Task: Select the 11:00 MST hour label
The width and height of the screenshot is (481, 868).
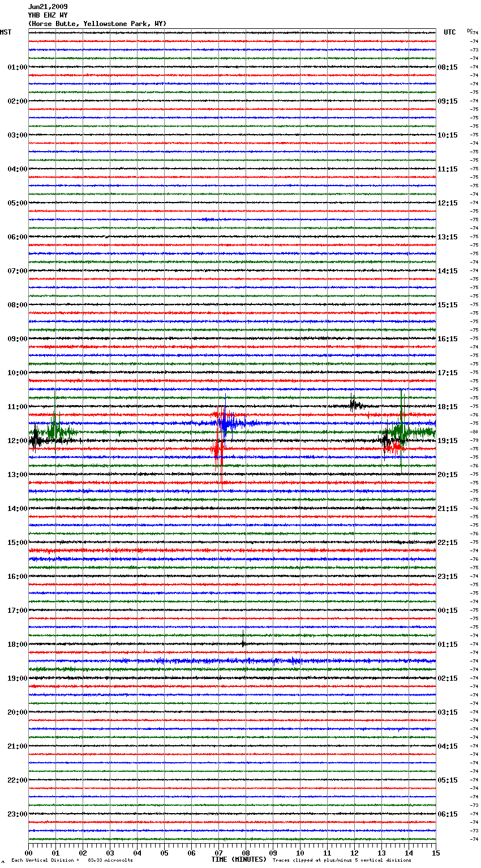Action: [18, 407]
